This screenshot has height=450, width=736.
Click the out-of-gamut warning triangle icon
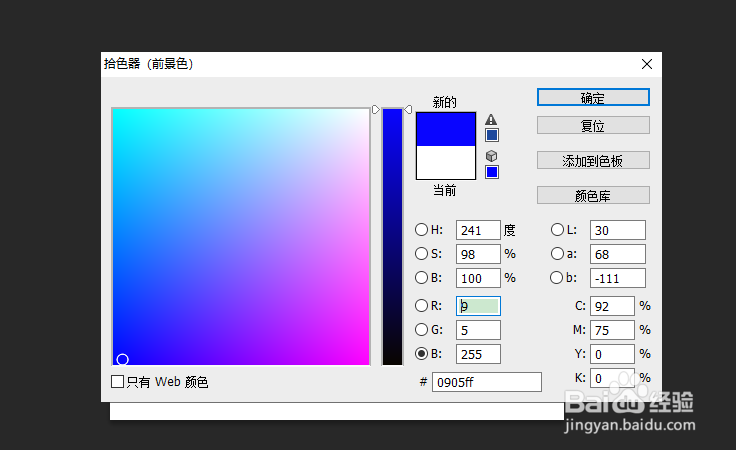491,119
